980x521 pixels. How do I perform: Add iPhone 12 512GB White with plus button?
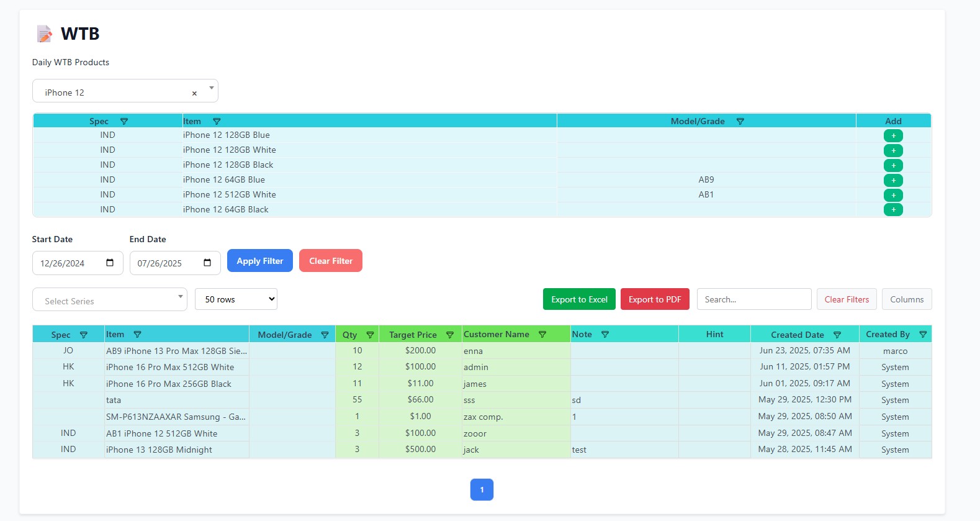pos(893,195)
